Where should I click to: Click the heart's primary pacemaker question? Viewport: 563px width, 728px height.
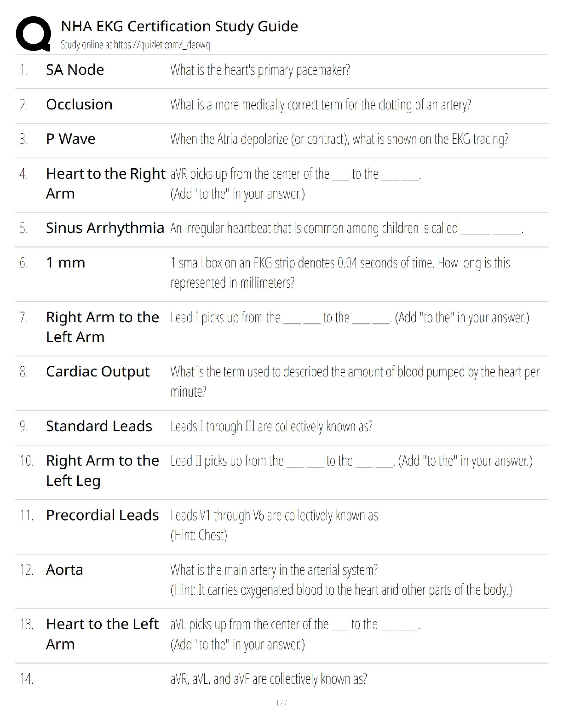[x=260, y=70]
